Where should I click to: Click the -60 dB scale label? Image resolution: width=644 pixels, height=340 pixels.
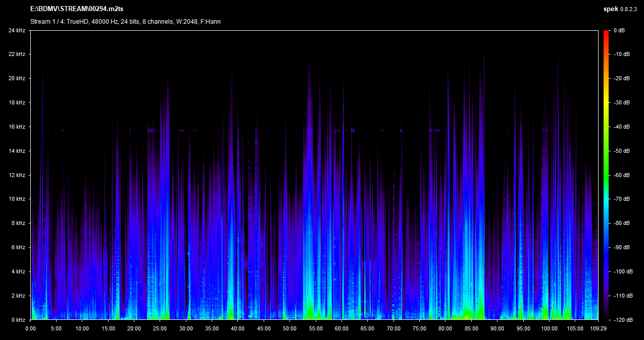(621, 175)
